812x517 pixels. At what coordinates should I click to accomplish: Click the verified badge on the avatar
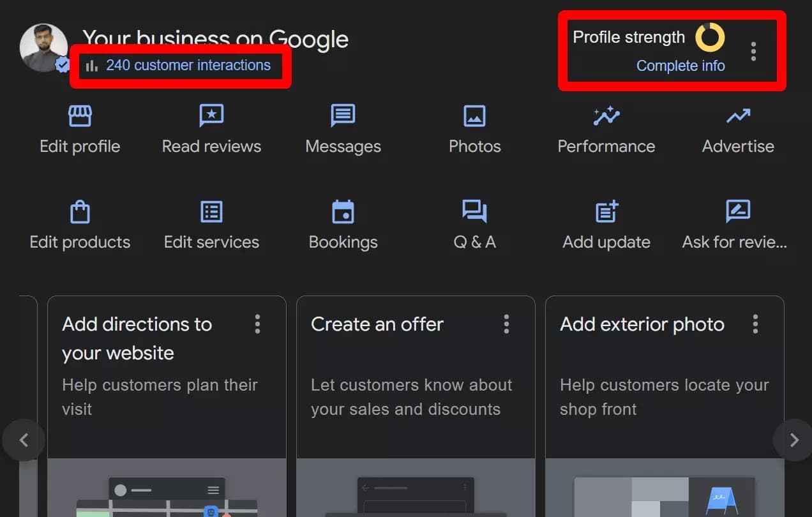click(x=62, y=64)
